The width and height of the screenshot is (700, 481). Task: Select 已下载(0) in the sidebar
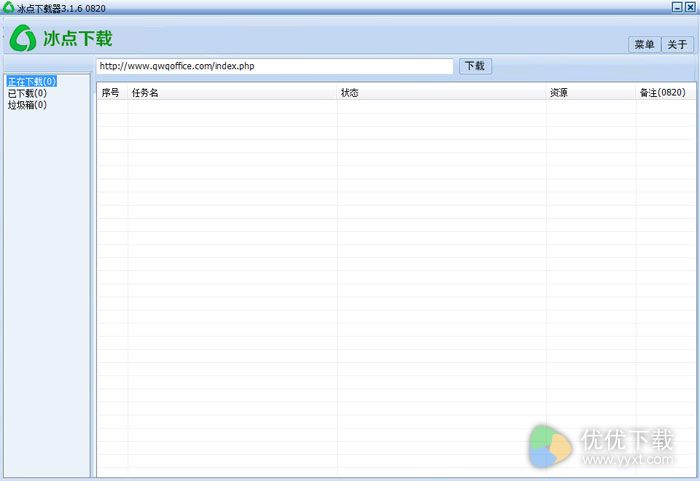[x=27, y=93]
